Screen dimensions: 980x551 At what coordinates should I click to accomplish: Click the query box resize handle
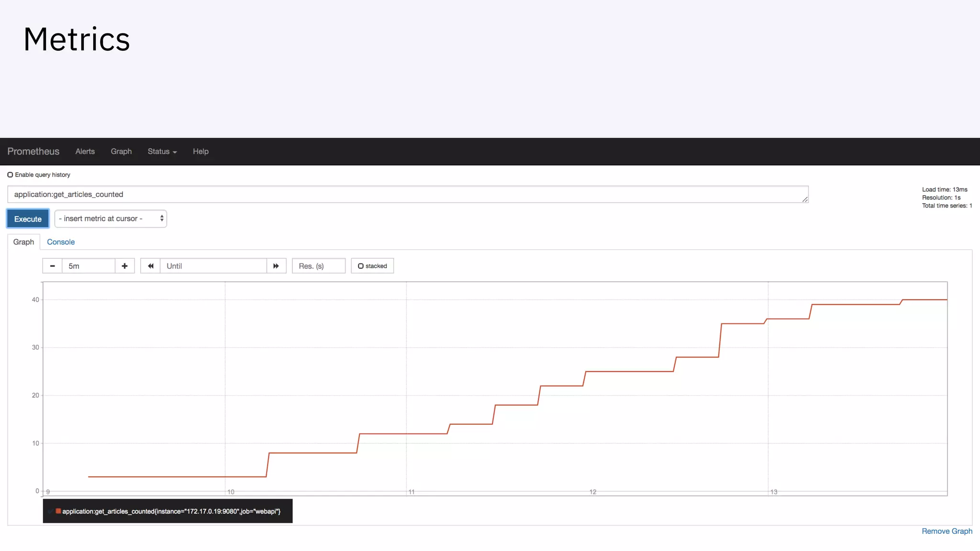coord(805,199)
